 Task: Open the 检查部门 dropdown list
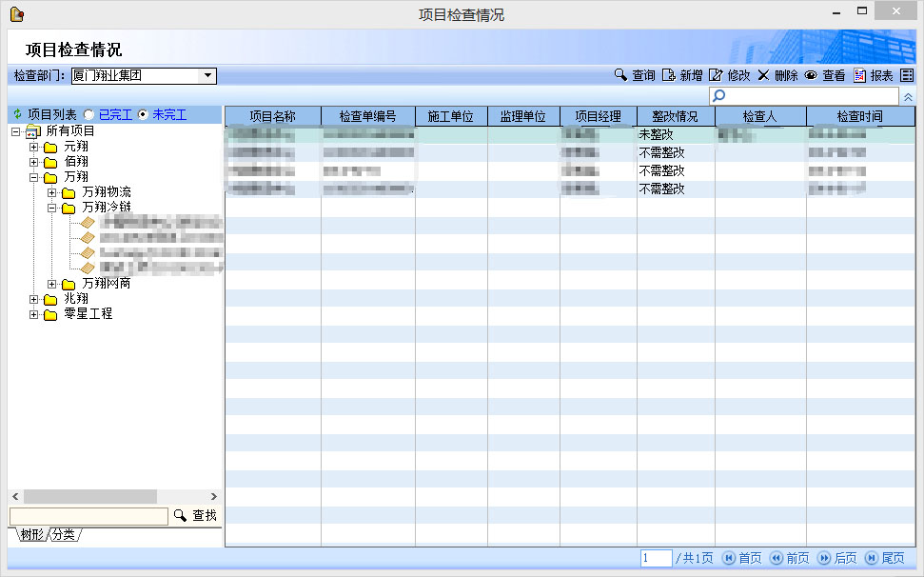click(x=207, y=76)
